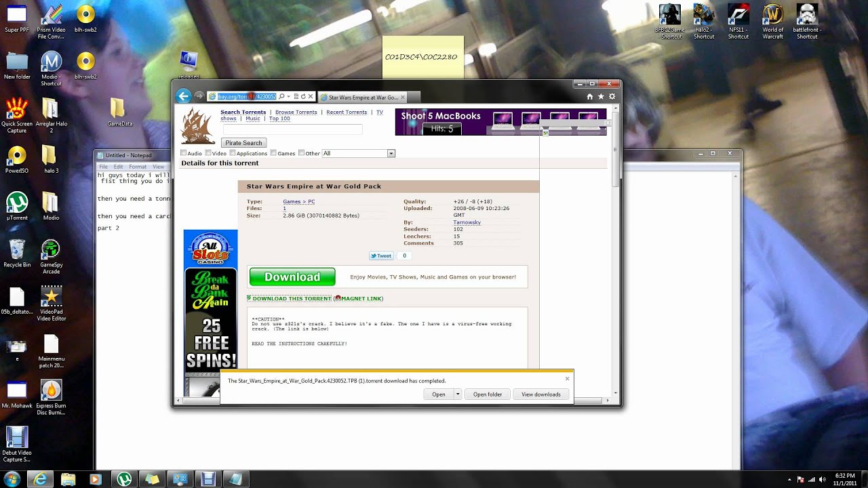Select Quick Screen Capture desktop icon
This screenshot has height=488, width=868.
coord(17,115)
